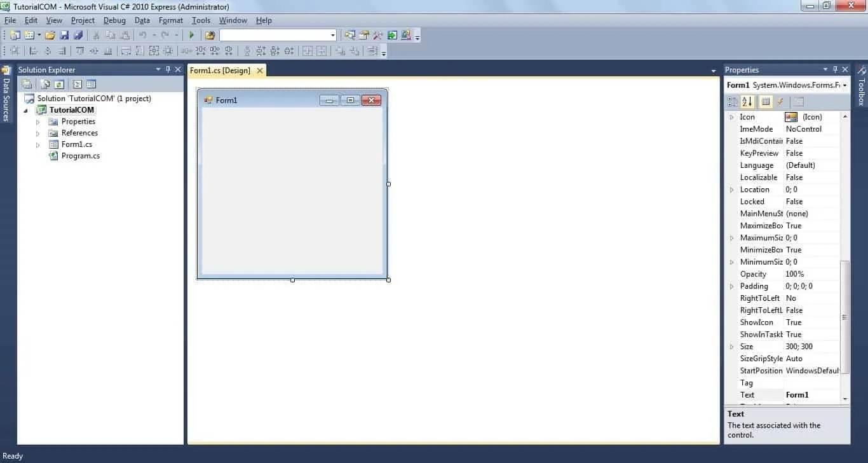Open the Debug menu
The height and width of the screenshot is (463, 868).
(114, 20)
